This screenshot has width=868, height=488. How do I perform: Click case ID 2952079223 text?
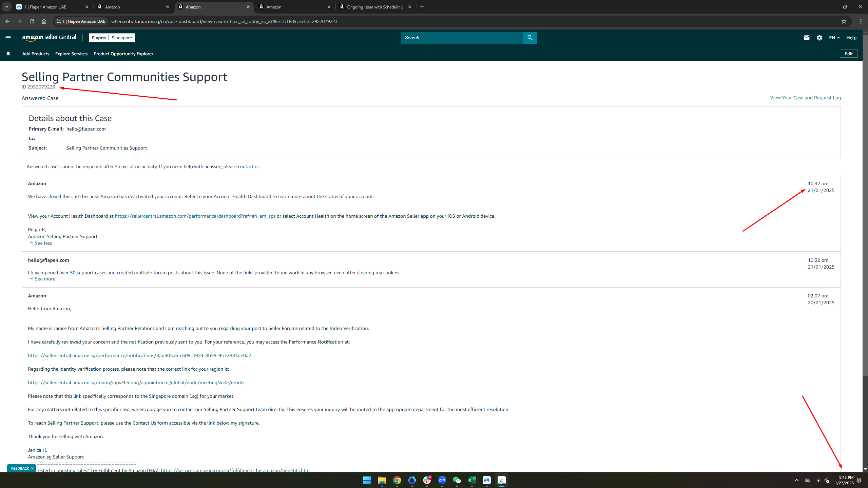[x=38, y=87]
